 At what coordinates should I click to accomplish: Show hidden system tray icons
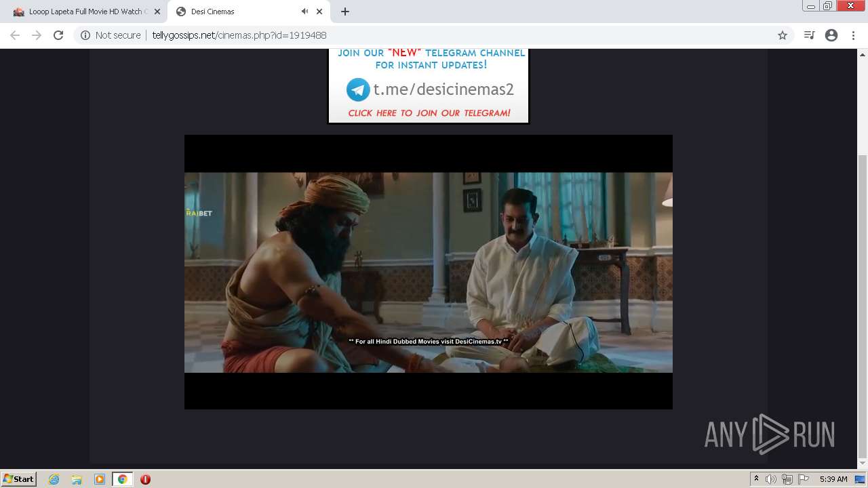[x=756, y=479]
